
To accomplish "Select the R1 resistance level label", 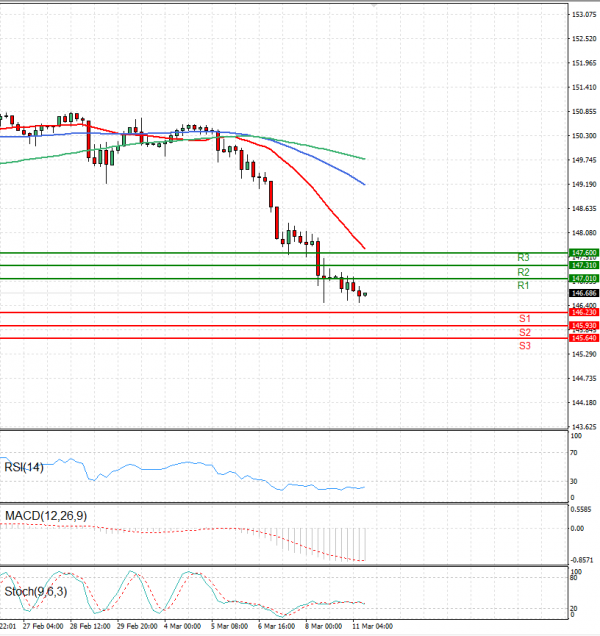I will pyautogui.click(x=523, y=286).
